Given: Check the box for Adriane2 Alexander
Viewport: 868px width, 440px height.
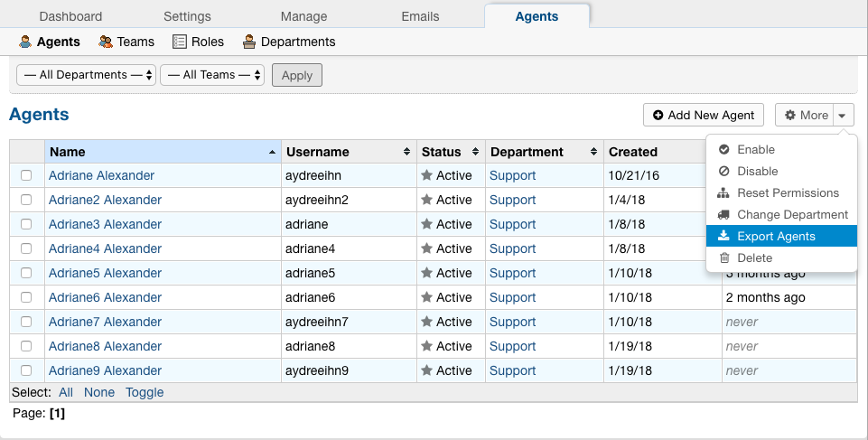Looking at the screenshot, I should coord(26,200).
